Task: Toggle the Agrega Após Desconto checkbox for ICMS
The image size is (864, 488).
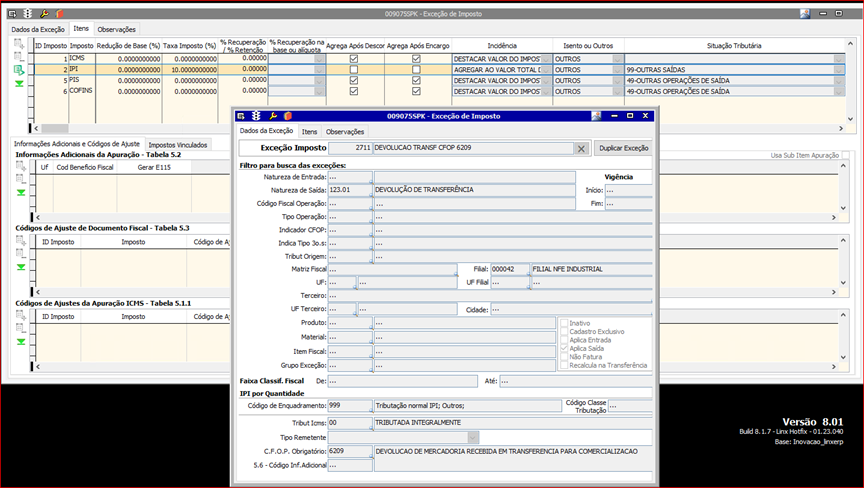Action: coord(353,59)
